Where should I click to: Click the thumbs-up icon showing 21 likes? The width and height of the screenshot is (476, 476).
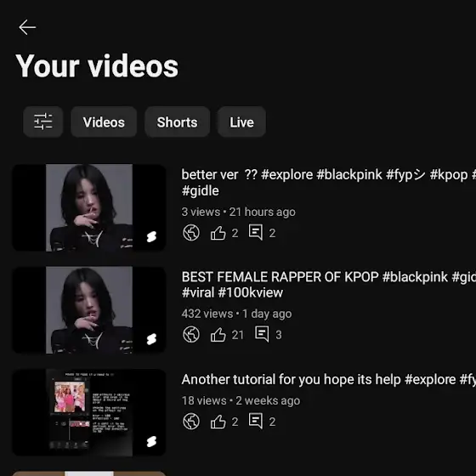click(x=218, y=335)
